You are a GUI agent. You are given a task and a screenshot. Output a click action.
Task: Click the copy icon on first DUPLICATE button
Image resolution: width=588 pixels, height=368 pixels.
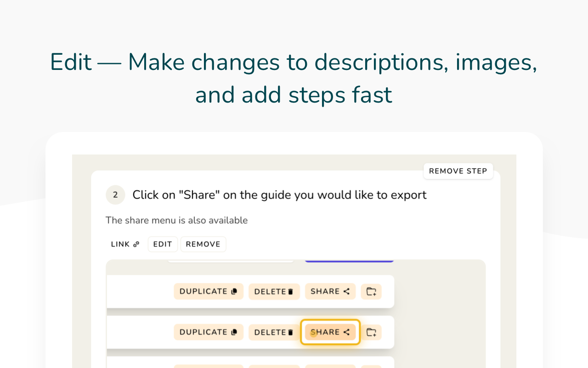234,291
